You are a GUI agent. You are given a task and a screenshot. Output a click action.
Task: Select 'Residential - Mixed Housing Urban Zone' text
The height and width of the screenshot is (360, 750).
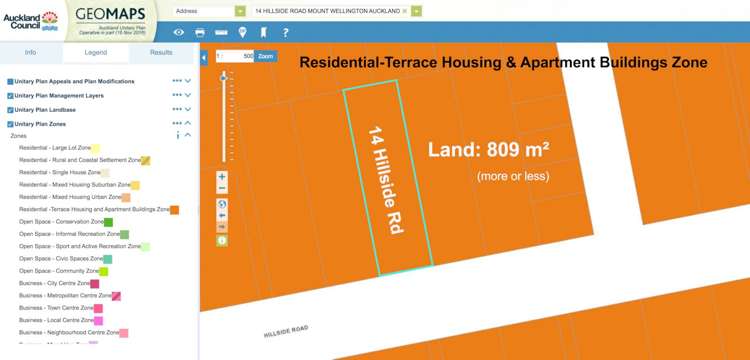pyautogui.click(x=70, y=197)
